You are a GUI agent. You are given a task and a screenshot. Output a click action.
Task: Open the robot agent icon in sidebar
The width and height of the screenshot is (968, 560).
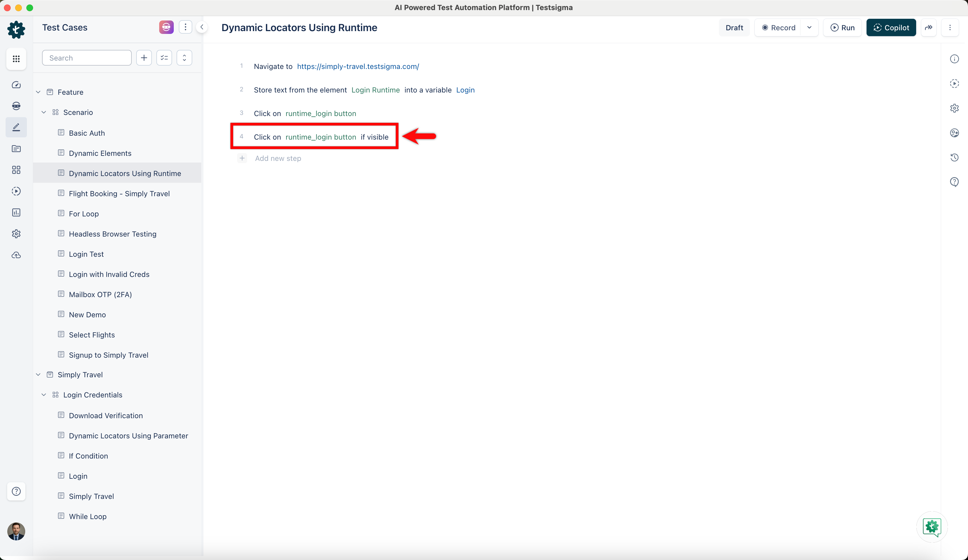click(16, 106)
